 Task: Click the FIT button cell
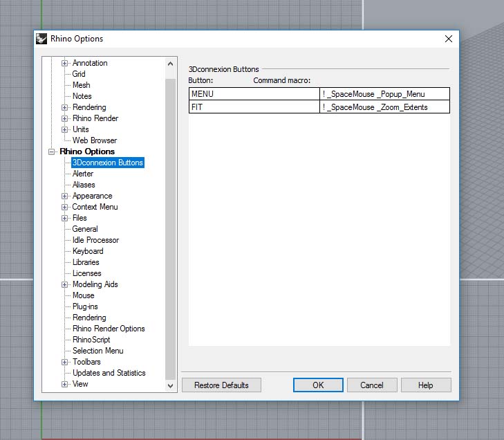coord(254,107)
